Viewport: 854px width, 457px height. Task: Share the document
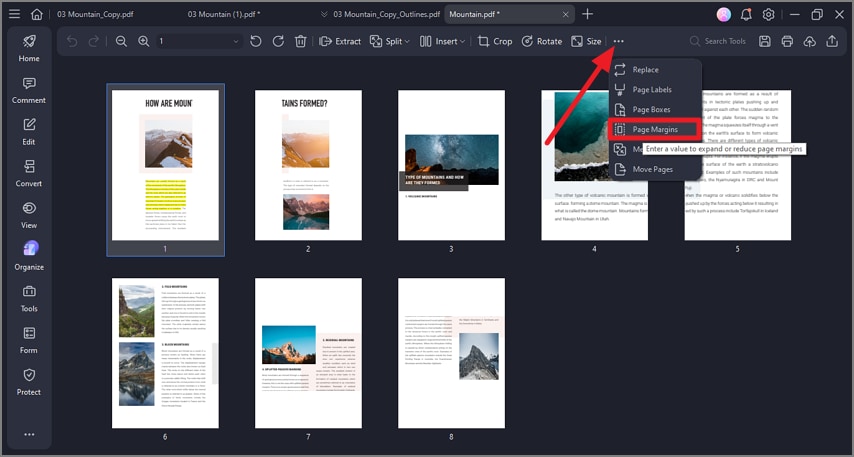[832, 41]
